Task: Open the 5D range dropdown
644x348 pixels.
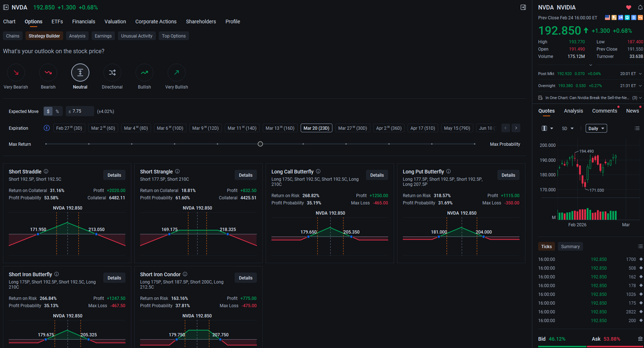Action: [x=568, y=128]
